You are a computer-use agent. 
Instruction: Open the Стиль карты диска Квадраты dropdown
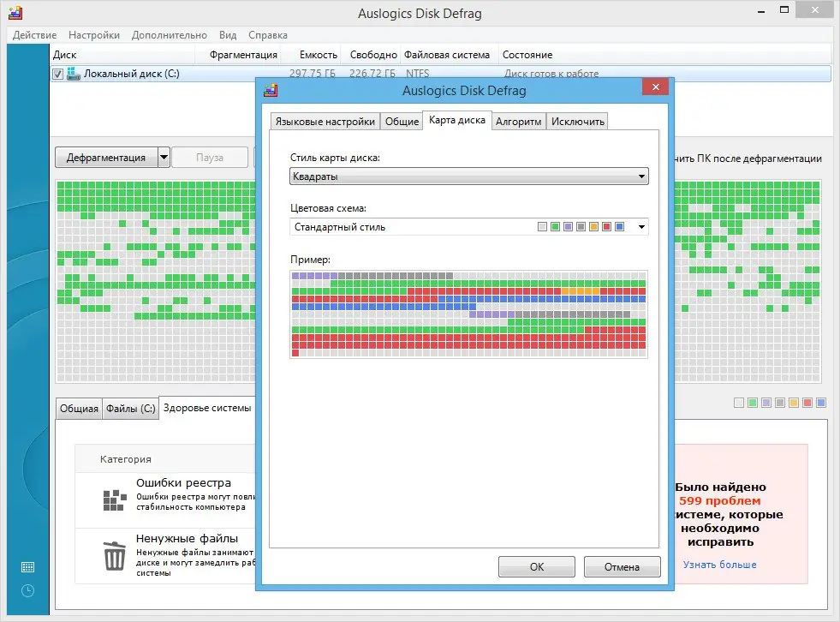click(x=468, y=176)
